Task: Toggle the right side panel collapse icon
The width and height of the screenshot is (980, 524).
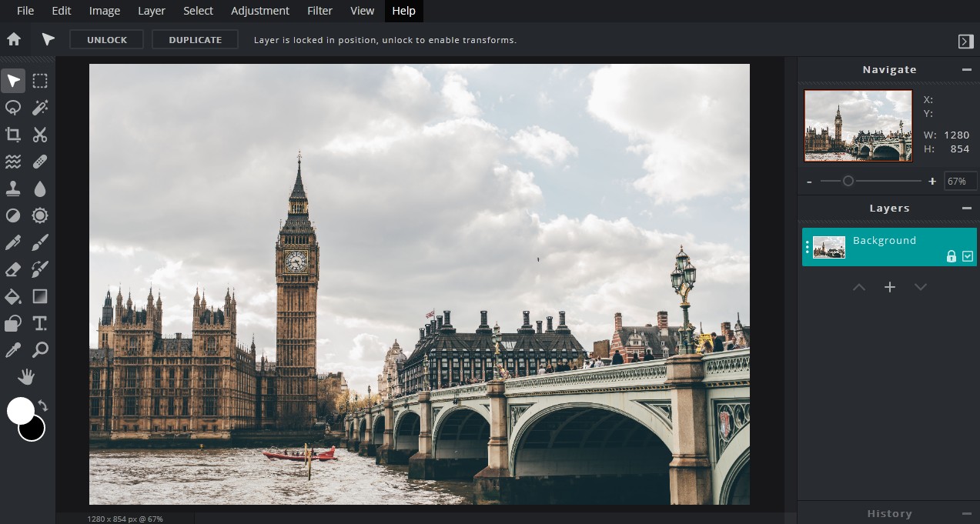Action: click(966, 42)
